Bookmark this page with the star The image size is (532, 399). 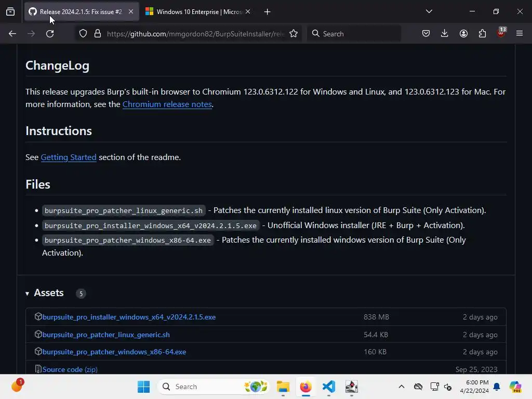[x=294, y=34]
